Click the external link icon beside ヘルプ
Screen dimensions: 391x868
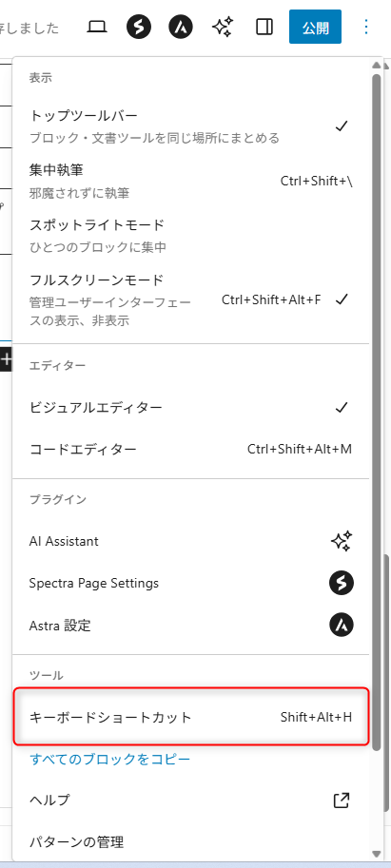click(342, 800)
